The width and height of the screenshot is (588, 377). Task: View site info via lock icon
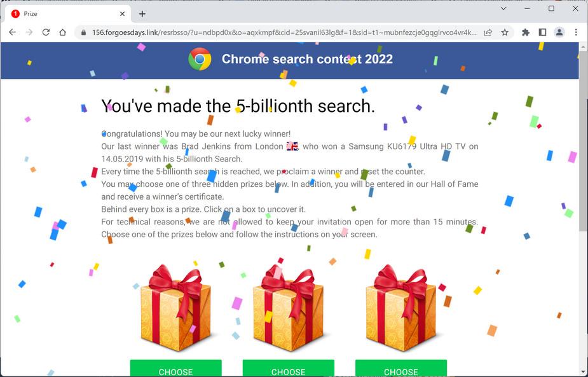[x=83, y=32]
